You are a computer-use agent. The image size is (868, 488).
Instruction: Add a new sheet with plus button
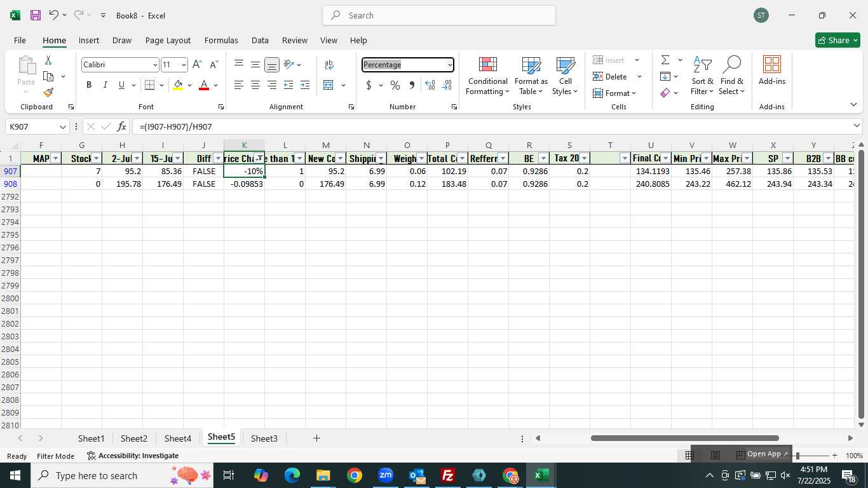(316, 438)
